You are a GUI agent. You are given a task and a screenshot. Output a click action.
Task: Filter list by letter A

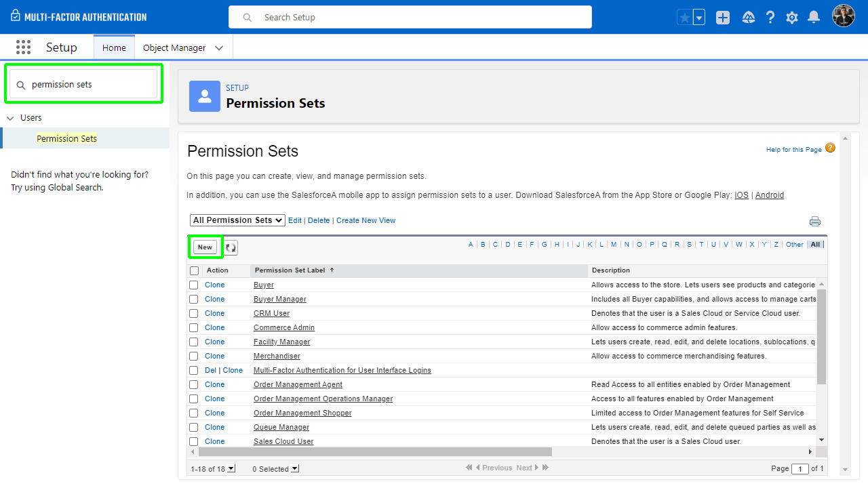click(471, 245)
